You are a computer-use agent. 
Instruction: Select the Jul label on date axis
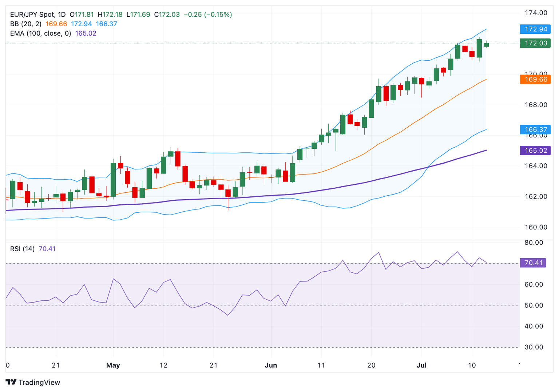pyautogui.click(x=421, y=365)
